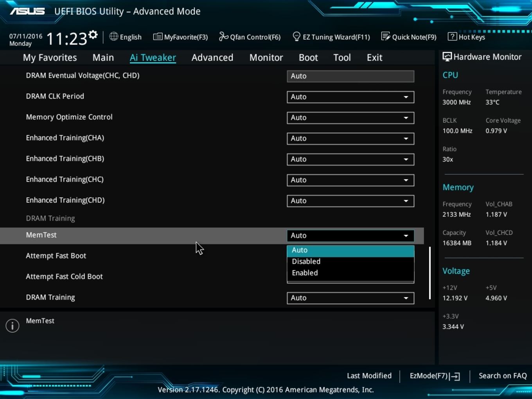Click Core Voltage 0.979 V value
Image resolution: width=532 pixels, height=399 pixels.
(496, 131)
